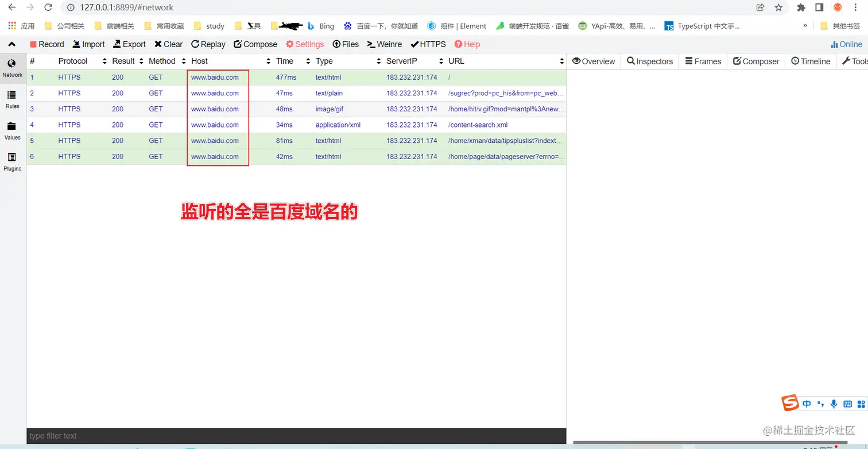
Task: Open the 常用收藏 bookmark folder
Action: [164, 26]
